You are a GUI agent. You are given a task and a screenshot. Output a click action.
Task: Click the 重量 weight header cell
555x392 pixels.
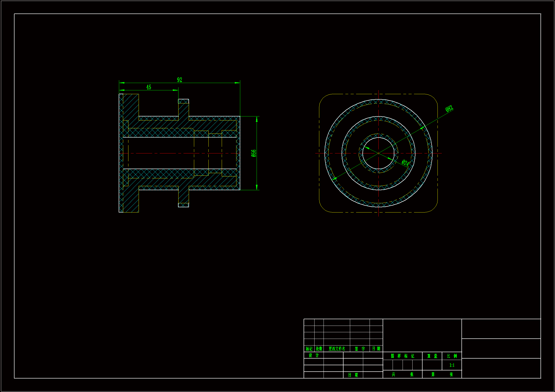(432, 356)
